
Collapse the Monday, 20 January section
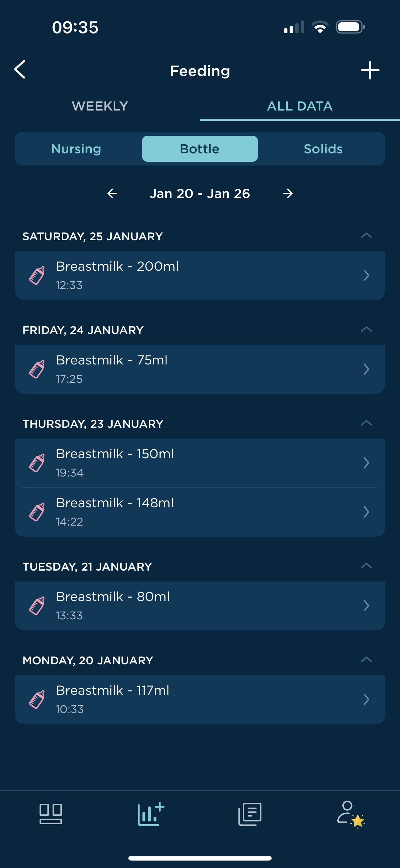(366, 659)
